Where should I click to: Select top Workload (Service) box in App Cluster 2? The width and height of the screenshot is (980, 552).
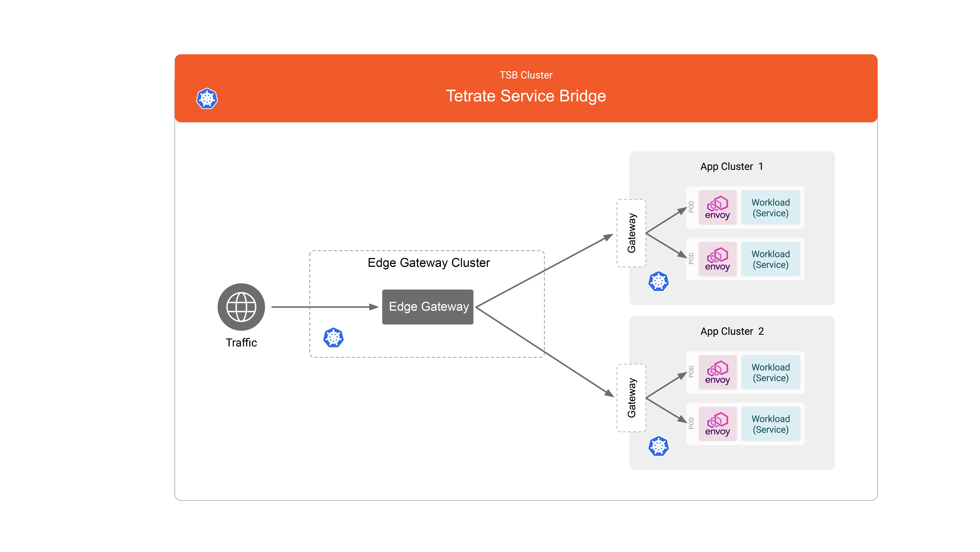coord(771,373)
